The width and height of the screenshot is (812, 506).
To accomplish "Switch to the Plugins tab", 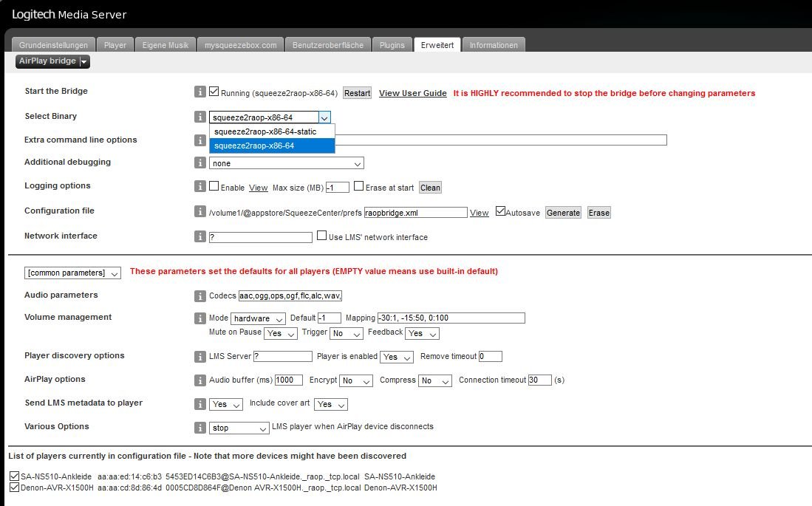I will point(392,45).
